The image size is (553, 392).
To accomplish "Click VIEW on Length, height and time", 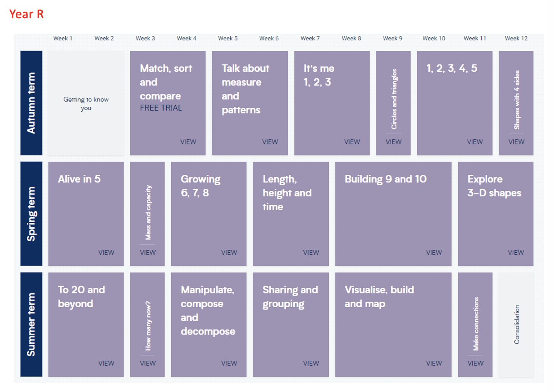I will coord(311,253).
